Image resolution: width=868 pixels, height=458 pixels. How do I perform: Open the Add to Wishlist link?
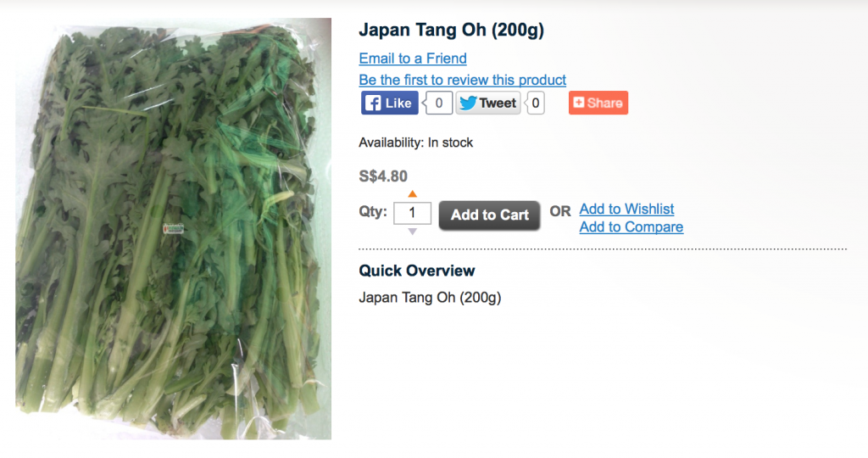pos(626,209)
